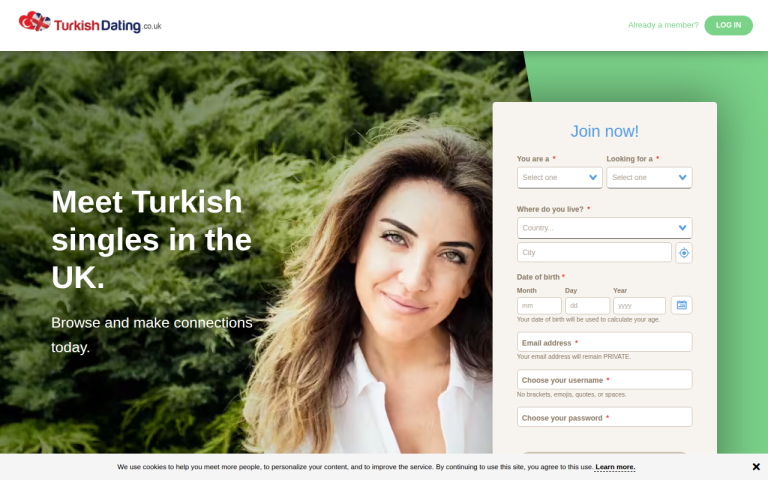
Task: Click the 'Meet Turkish singles in the UK.' headline
Action: click(152, 240)
